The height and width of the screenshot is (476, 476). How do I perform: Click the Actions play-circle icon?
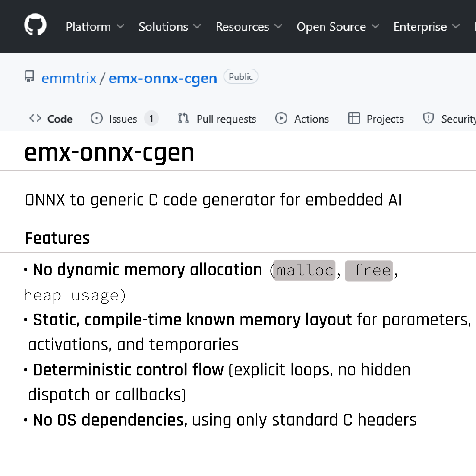[x=281, y=118]
